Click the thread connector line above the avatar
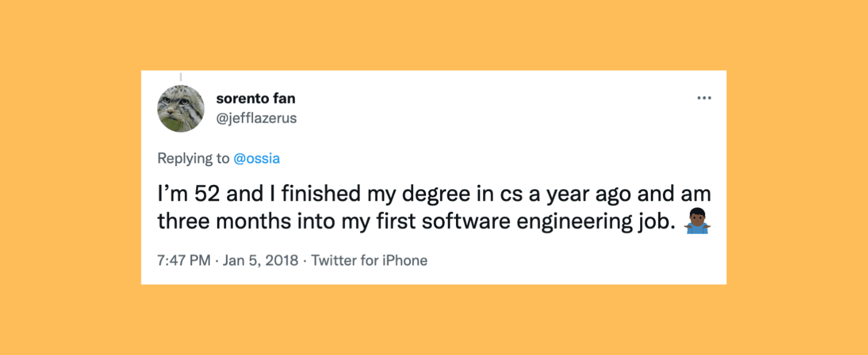868x355 pixels. [x=181, y=75]
